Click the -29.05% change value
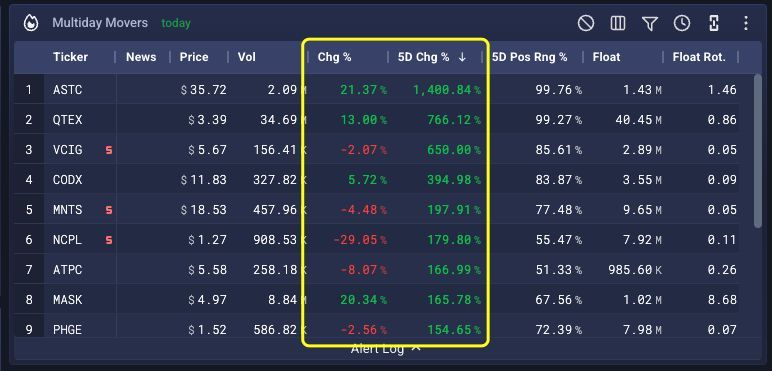Image resolution: width=772 pixels, height=371 pixels. point(360,240)
